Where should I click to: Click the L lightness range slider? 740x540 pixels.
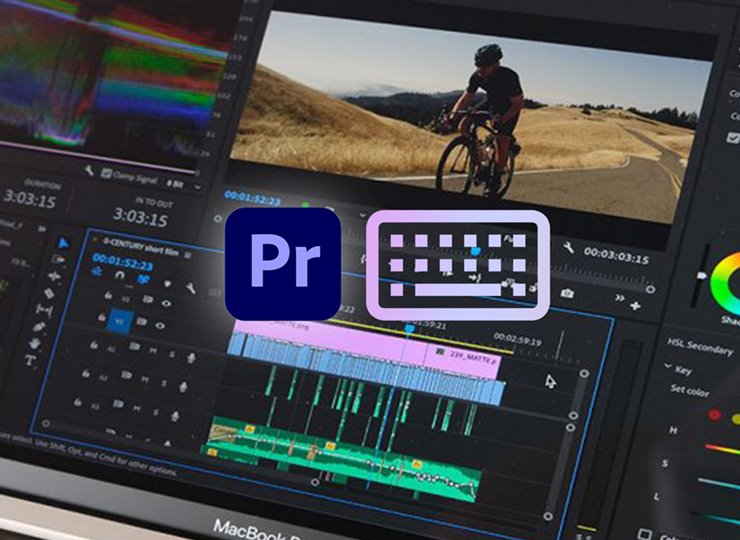[714, 518]
